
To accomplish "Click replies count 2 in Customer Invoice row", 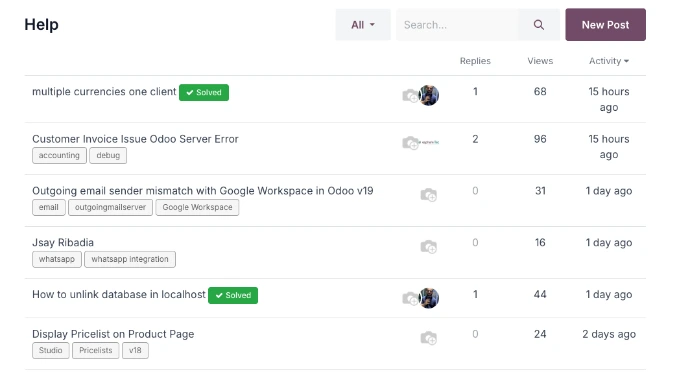I will click(x=475, y=139).
